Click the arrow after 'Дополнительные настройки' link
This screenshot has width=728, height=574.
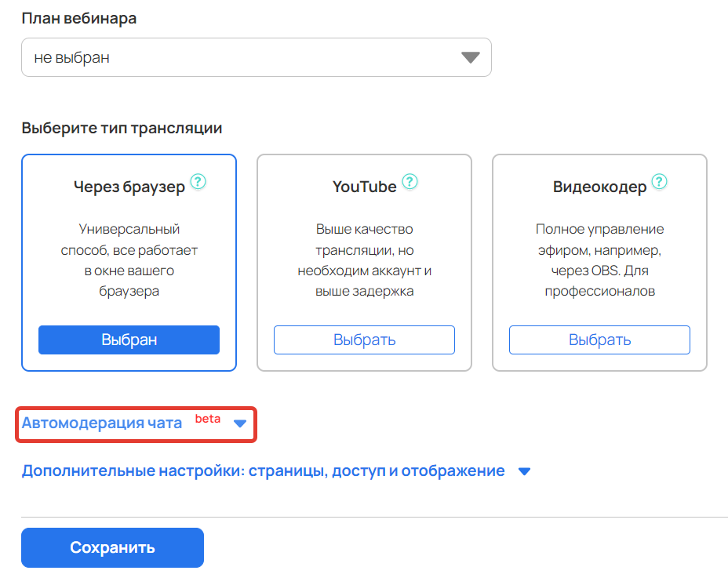pos(525,471)
